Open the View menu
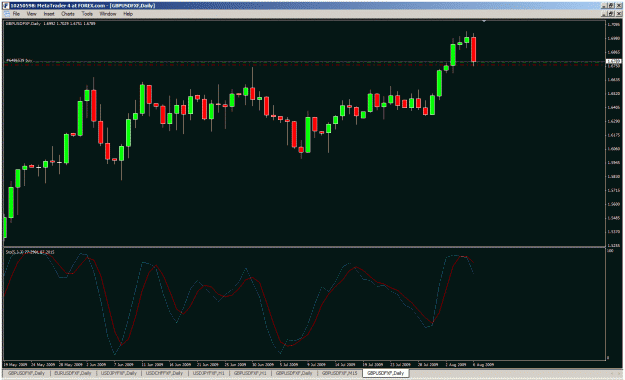Screen dimensions: 625x380 point(31,14)
